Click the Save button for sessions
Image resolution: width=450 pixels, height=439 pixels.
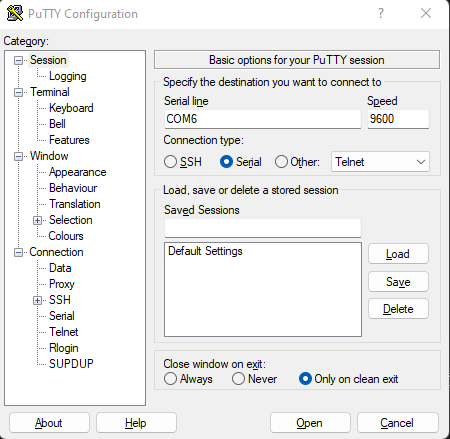[x=398, y=282]
